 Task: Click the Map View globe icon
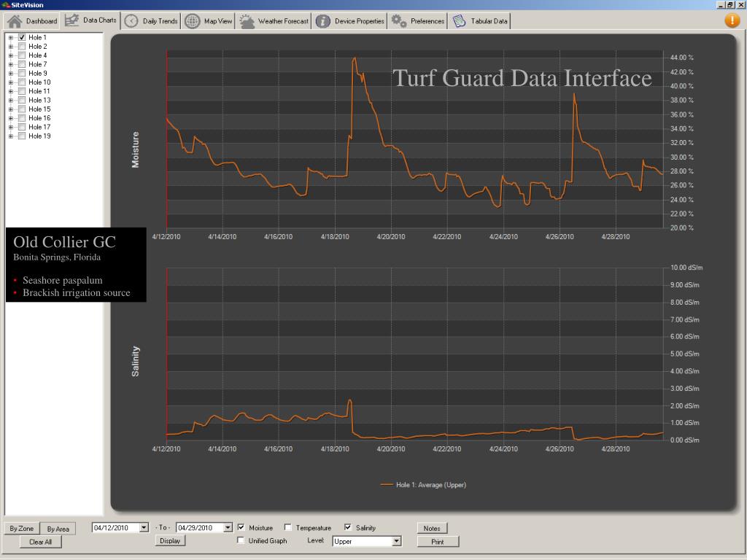coord(193,21)
